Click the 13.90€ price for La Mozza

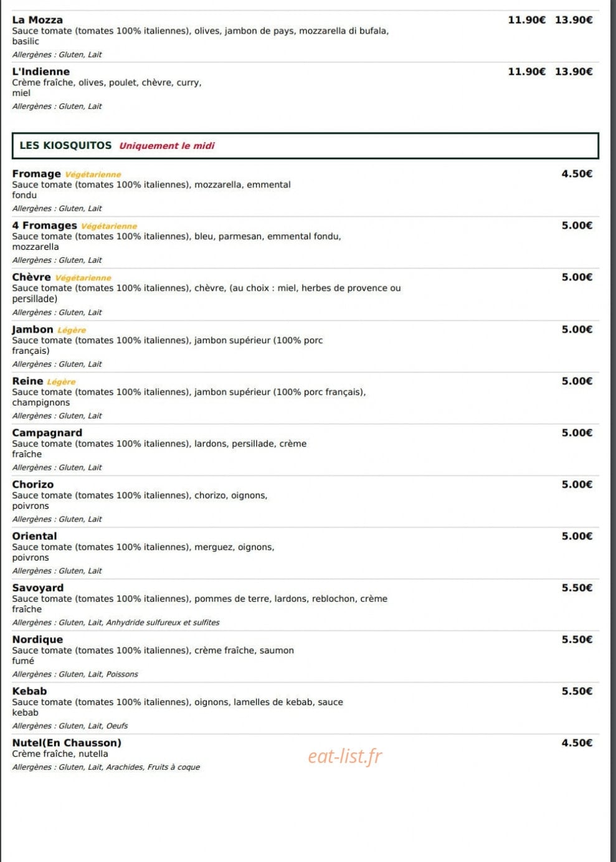pyautogui.click(x=574, y=20)
